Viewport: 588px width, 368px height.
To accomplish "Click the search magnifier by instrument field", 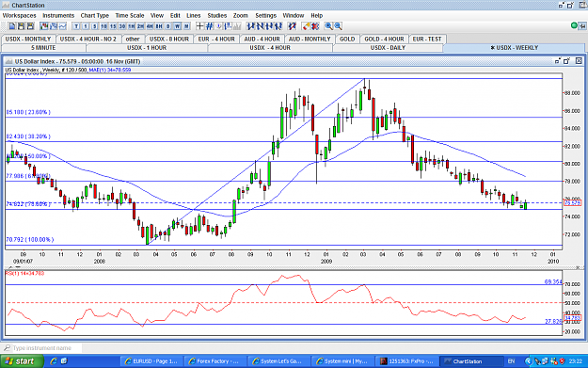I will (7, 348).
